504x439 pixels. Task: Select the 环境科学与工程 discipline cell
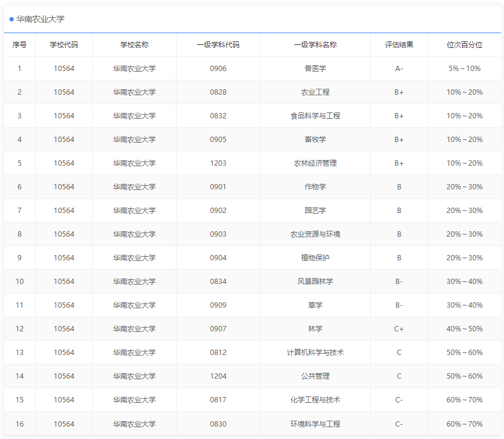pyautogui.click(x=315, y=424)
